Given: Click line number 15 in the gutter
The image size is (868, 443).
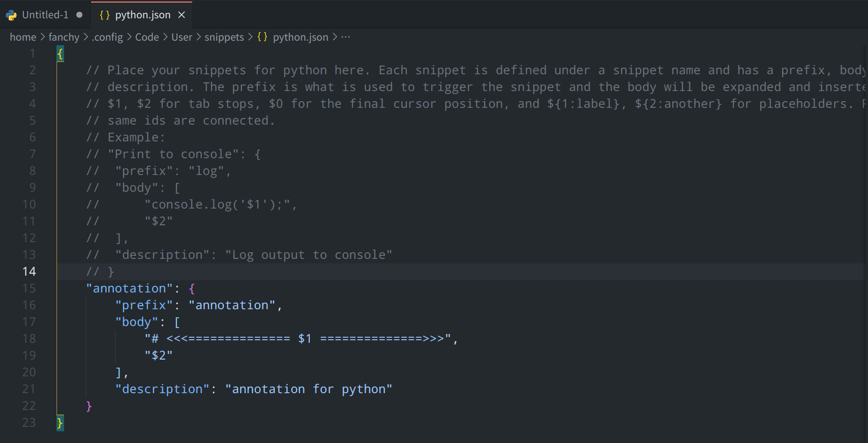Looking at the screenshot, I should click(x=29, y=288).
